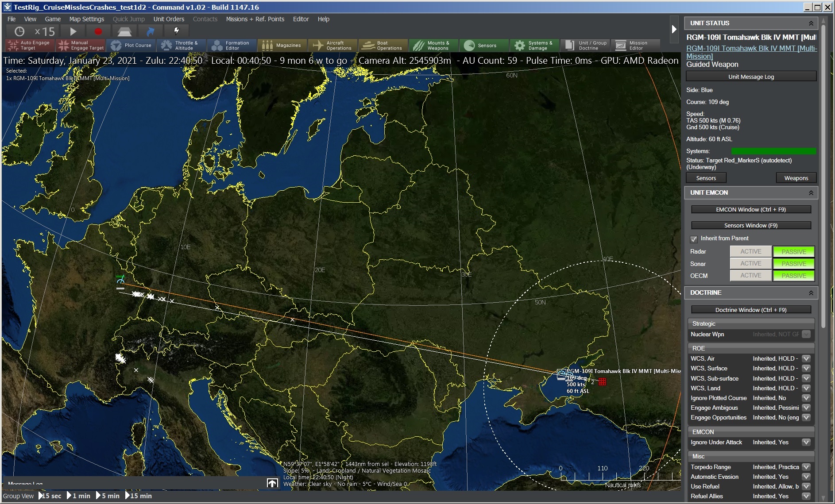Open Ignore Plotted Course dropdown
The width and height of the screenshot is (835, 504).
[806, 398]
